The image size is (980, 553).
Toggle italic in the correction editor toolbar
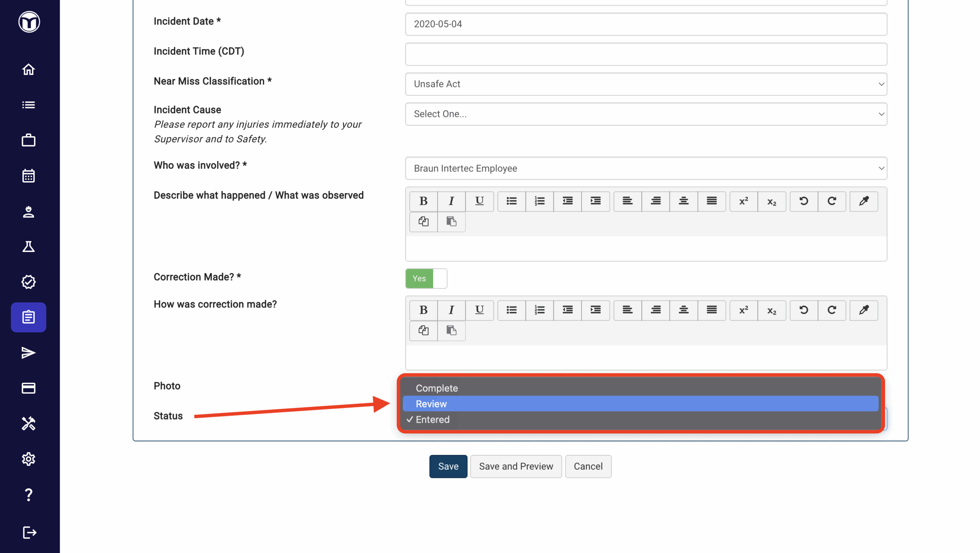451,310
